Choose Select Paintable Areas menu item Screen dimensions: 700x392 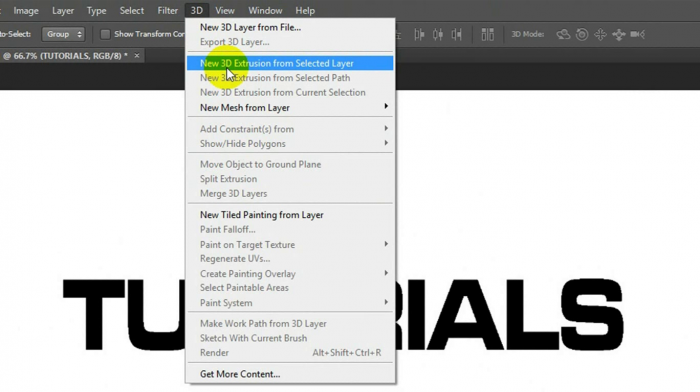(x=290, y=288)
